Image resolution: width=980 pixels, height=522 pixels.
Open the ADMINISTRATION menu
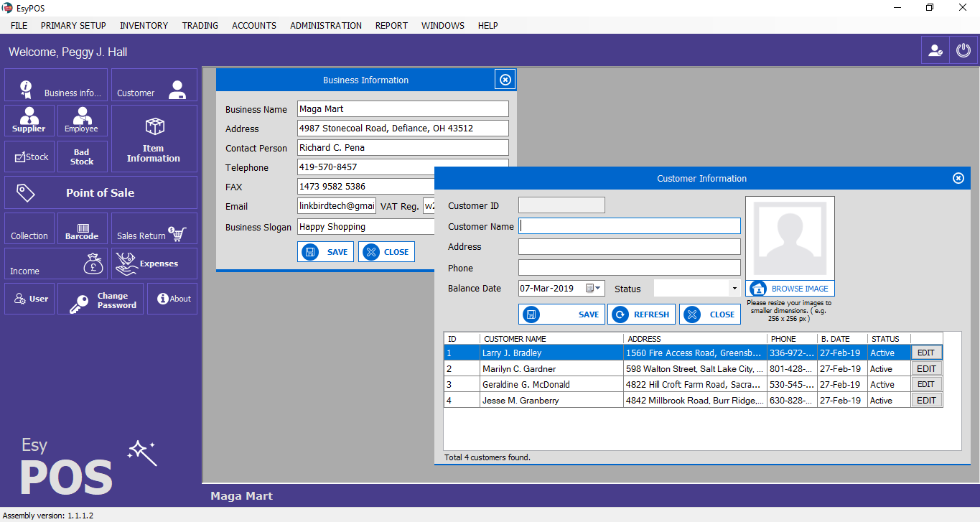click(325, 25)
